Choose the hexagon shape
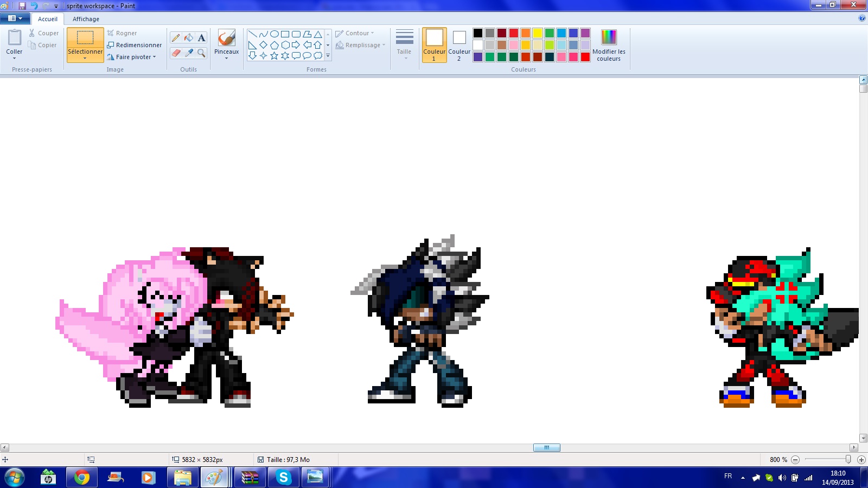The image size is (868, 488). click(x=285, y=44)
